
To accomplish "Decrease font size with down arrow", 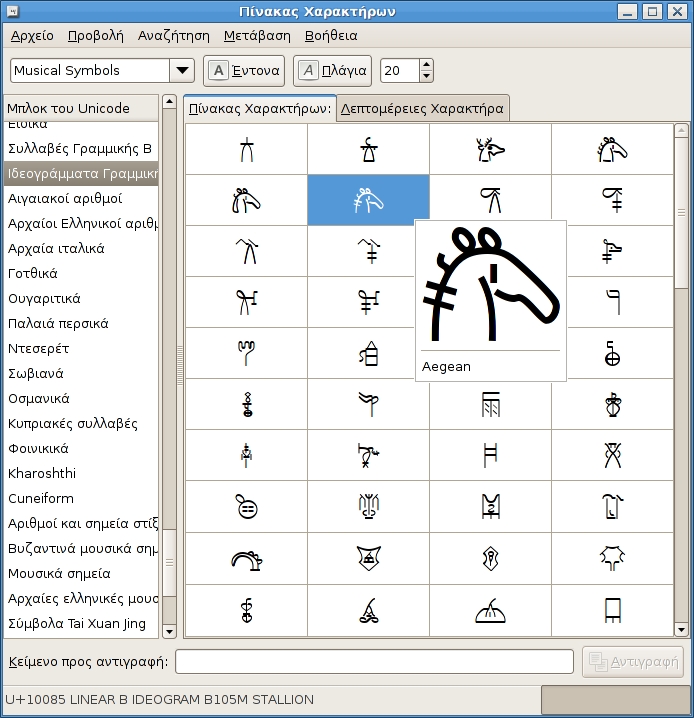I will 427,77.
